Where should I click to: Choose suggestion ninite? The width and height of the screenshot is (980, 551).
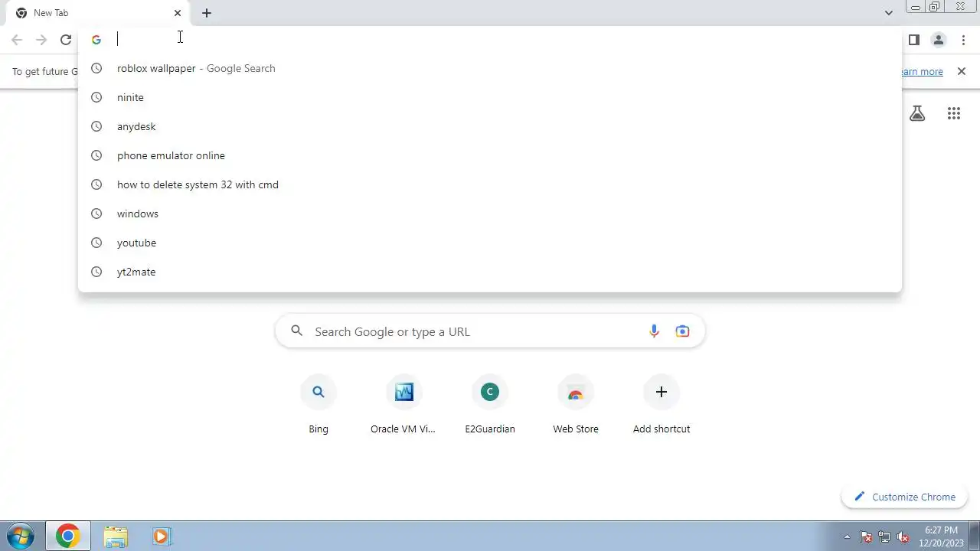coord(490,97)
